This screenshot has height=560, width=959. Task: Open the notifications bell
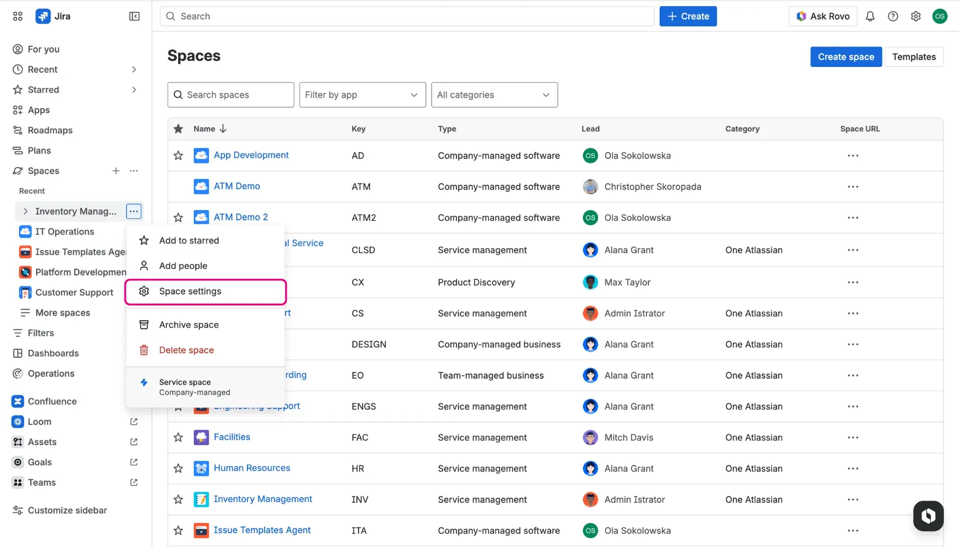coord(870,16)
